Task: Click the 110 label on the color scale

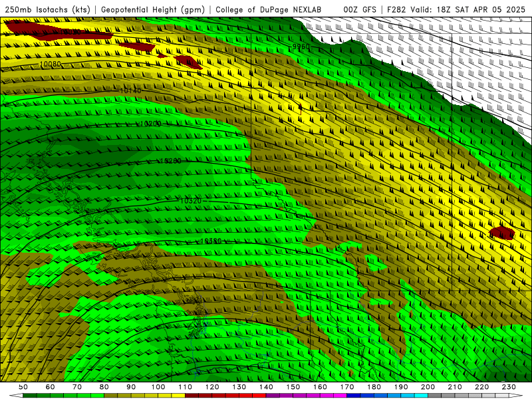Action: click(186, 387)
